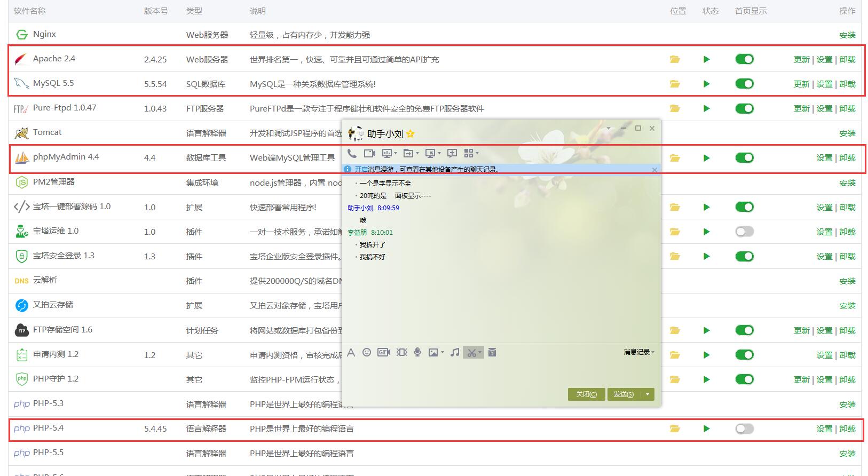
Task: Click the star icon beside 助手小刘
Action: [x=410, y=134]
